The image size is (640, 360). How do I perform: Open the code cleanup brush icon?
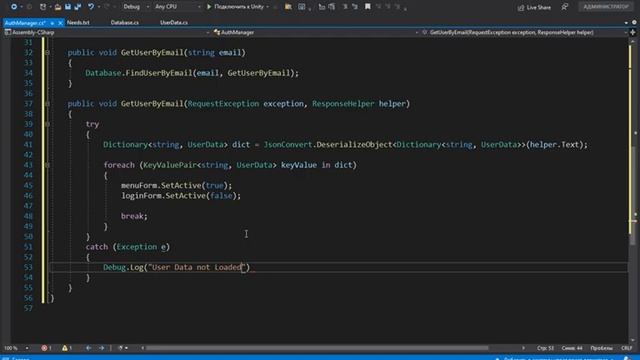pyautogui.click(x=120, y=348)
